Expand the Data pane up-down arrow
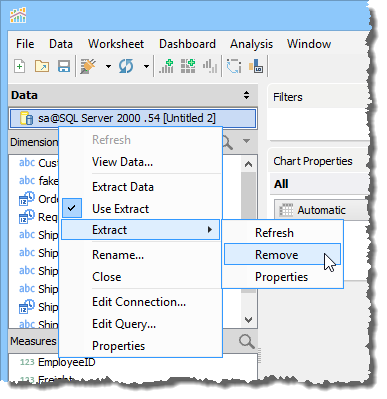 click(x=246, y=95)
